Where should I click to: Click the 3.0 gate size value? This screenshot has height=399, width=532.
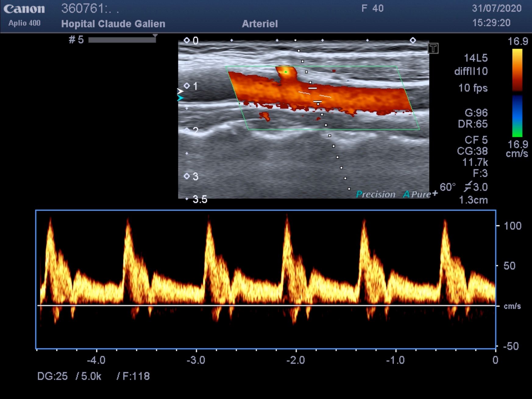coord(480,187)
